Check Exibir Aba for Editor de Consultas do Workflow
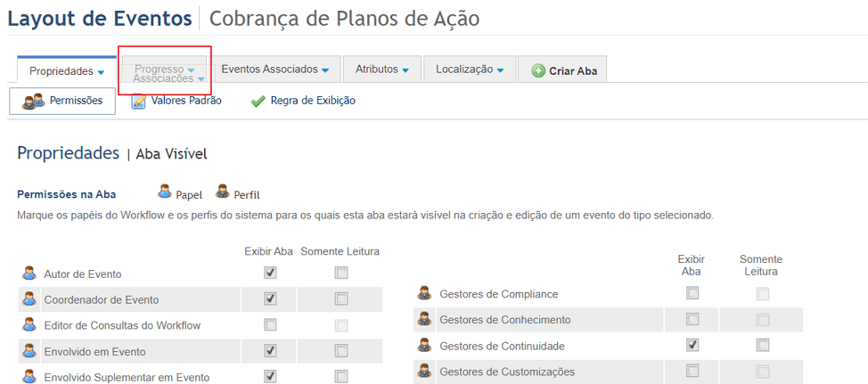Image resolution: width=868 pixels, height=384 pixels. [x=270, y=325]
